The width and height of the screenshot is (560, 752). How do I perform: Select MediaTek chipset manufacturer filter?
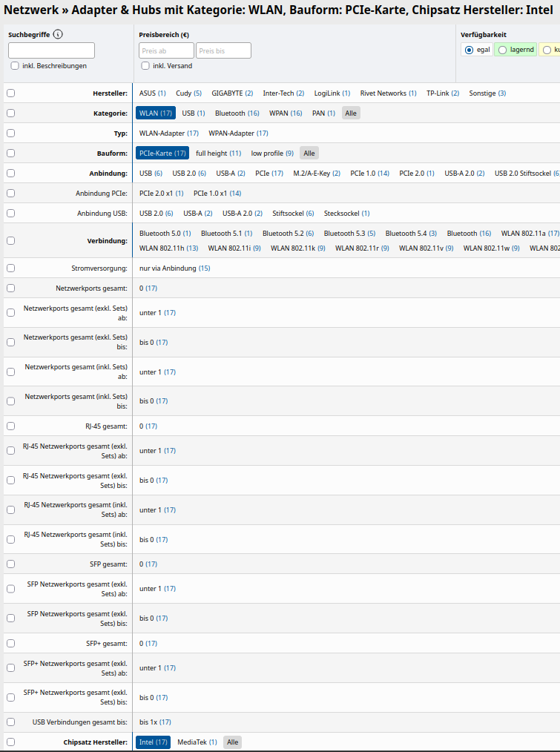tap(197, 742)
